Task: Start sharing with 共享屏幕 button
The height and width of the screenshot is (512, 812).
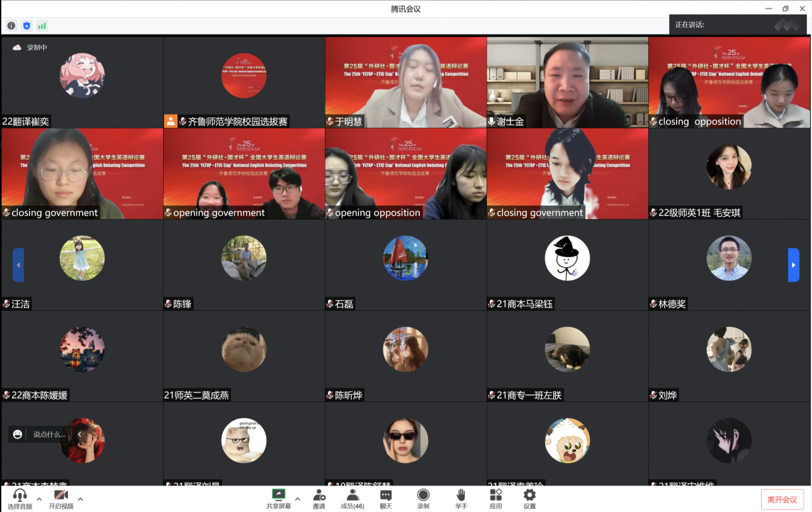Action: [x=278, y=499]
